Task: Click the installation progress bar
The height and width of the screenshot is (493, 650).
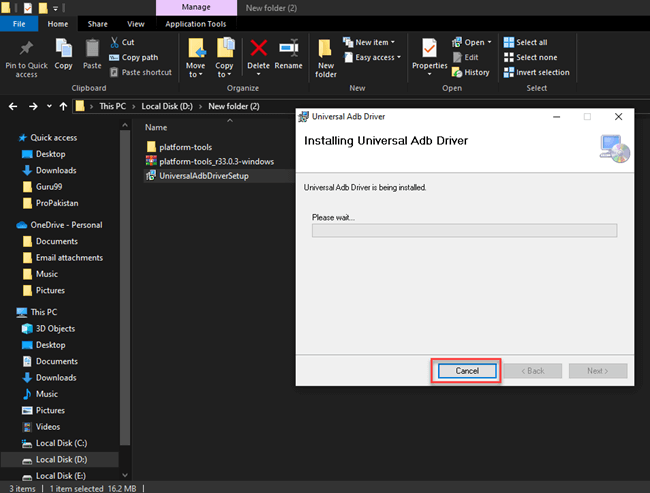Action: click(x=464, y=230)
